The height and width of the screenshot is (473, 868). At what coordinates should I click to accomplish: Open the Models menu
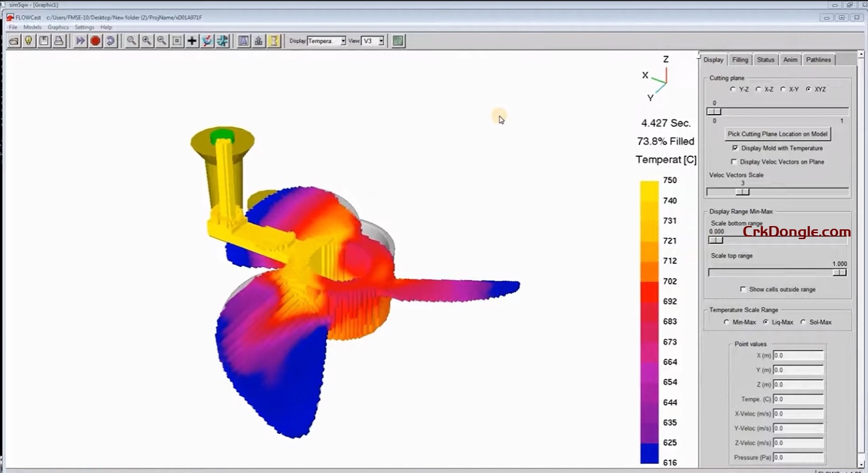[31, 27]
